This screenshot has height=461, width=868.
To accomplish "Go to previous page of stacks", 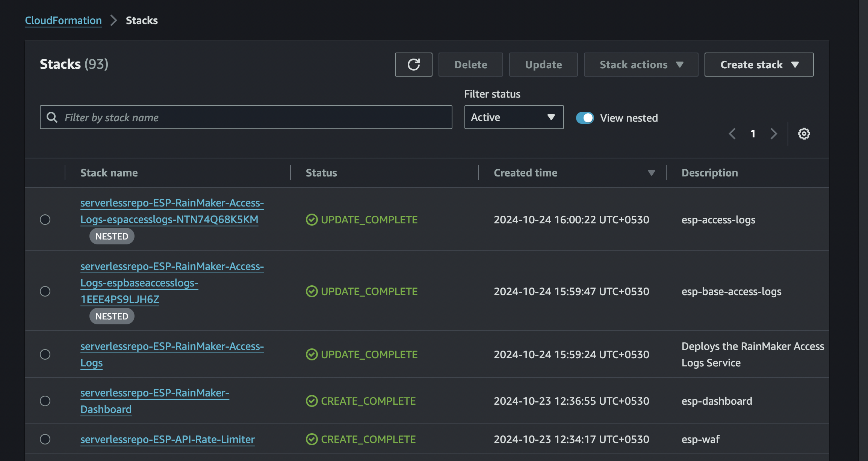I will 732,134.
